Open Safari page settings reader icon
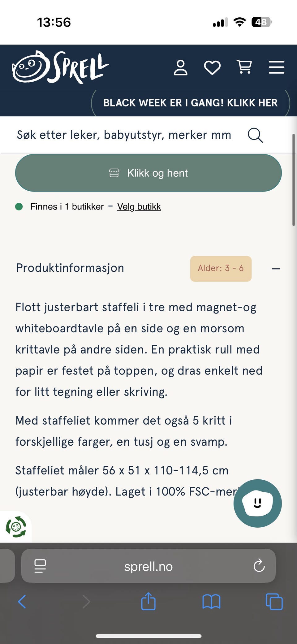 click(40, 566)
